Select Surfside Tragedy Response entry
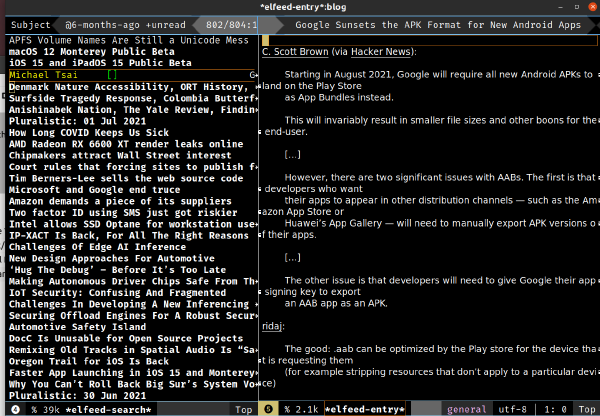The image size is (600, 416). [133, 98]
